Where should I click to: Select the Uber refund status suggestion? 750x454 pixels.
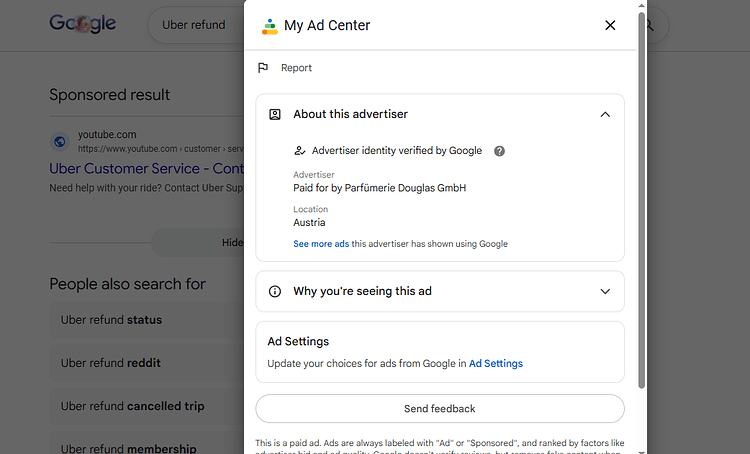coord(147,320)
